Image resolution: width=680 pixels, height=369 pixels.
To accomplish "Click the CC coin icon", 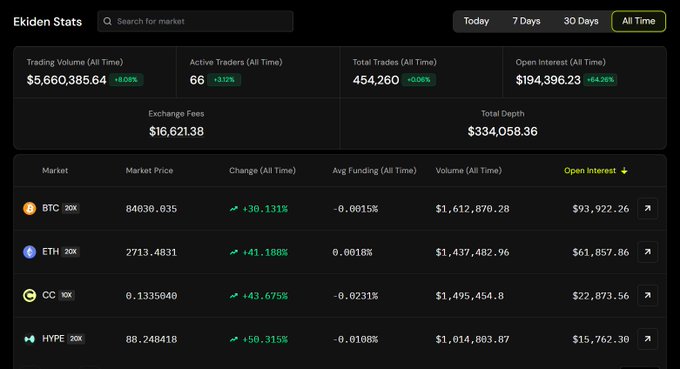I will pyautogui.click(x=29, y=295).
